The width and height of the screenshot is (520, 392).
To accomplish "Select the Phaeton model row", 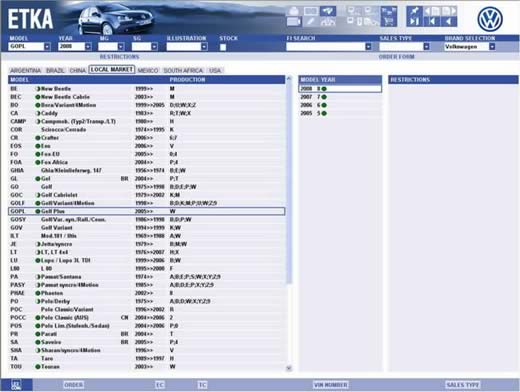I will point(147,293).
